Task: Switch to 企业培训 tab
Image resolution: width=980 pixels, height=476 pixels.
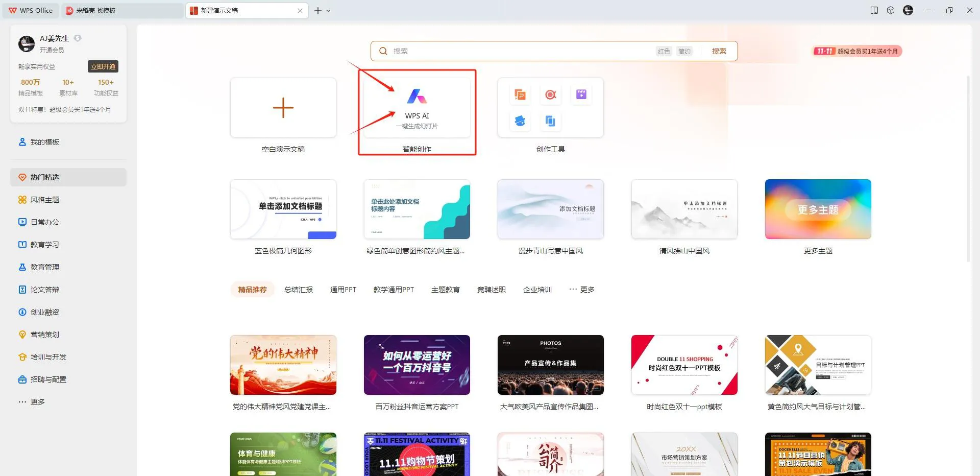Action: (x=537, y=290)
